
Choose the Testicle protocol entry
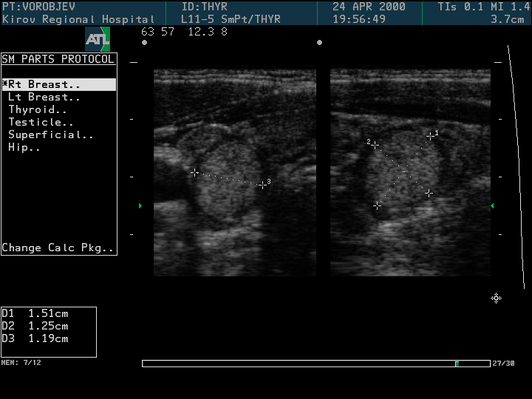point(41,122)
